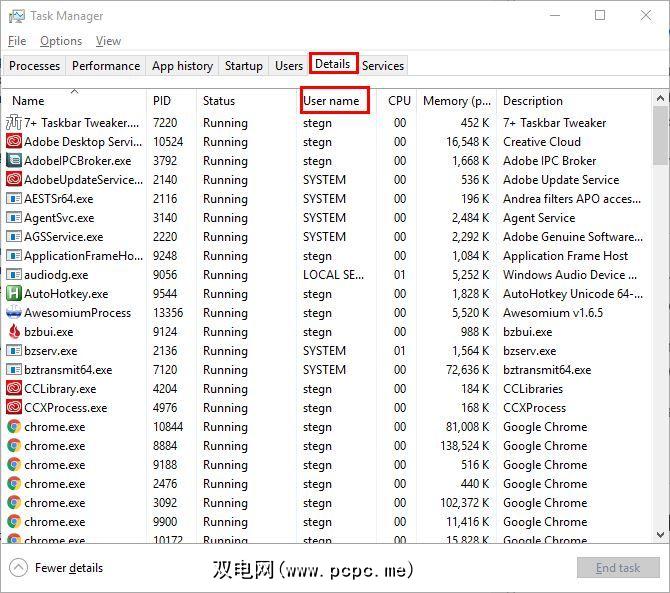Open the View menu
The height and width of the screenshot is (593, 670).
[x=108, y=41]
